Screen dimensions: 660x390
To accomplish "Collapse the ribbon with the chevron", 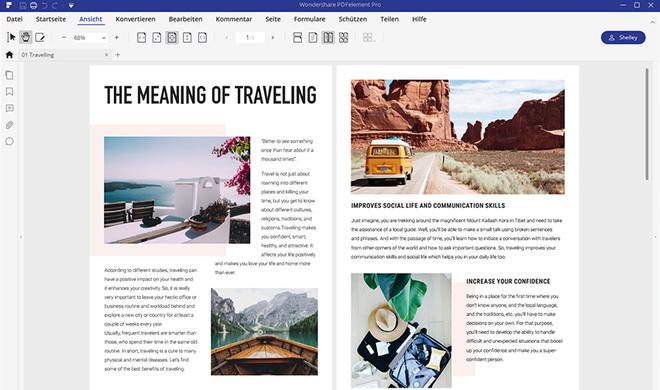I will pos(652,21).
